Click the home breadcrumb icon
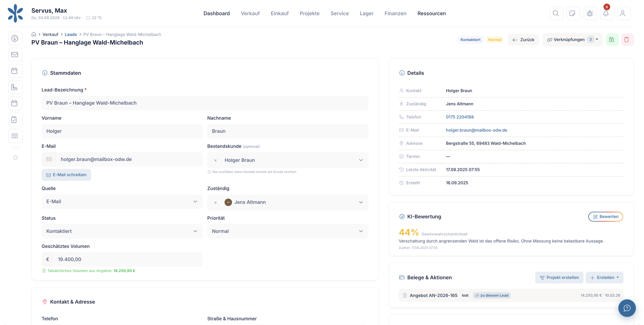Screen dimensions: 644x325 [34, 34]
